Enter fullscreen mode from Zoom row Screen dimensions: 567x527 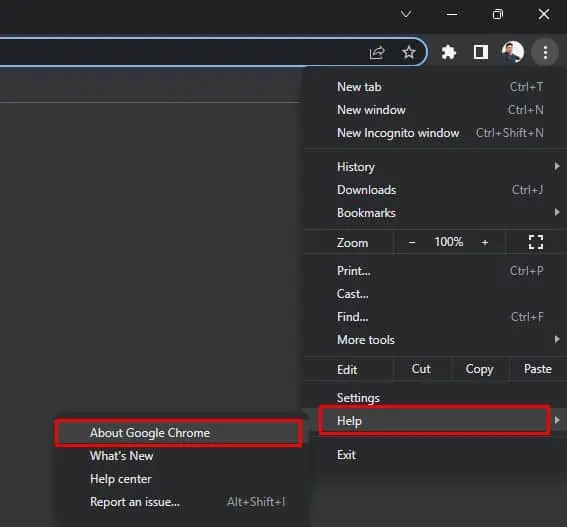tap(536, 242)
